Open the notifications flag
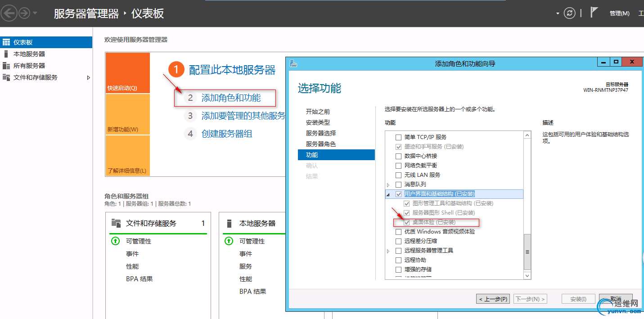The width and height of the screenshot is (644, 319). 594,12
